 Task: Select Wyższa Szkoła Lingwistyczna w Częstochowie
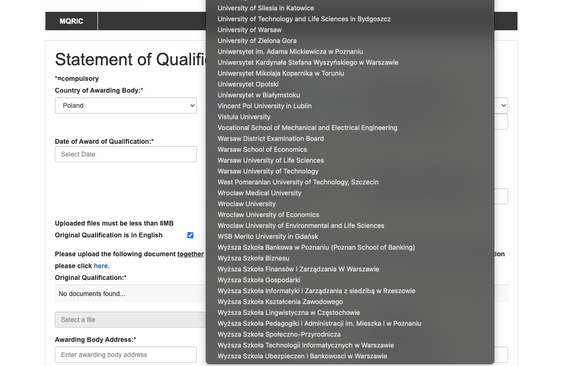tap(350, 313)
